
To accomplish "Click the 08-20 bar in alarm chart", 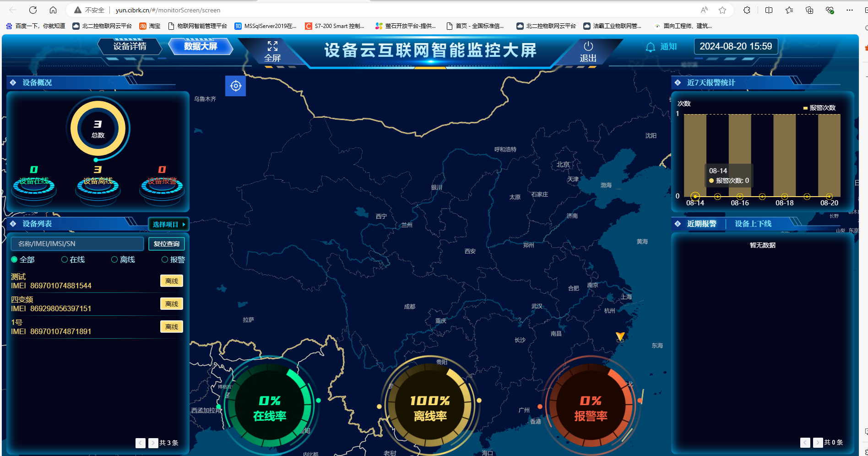I will click(x=829, y=155).
